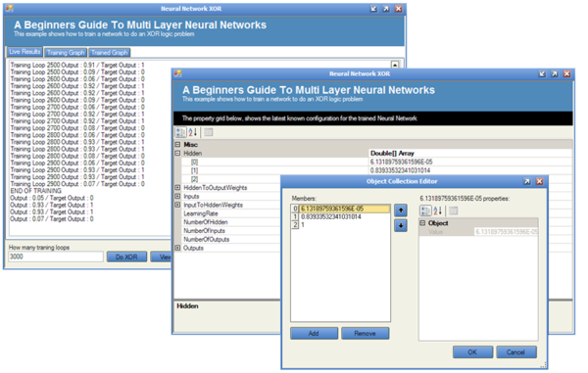Click Categorized icon in Object Collection Editor
588x373 pixels.
[x=425, y=210]
